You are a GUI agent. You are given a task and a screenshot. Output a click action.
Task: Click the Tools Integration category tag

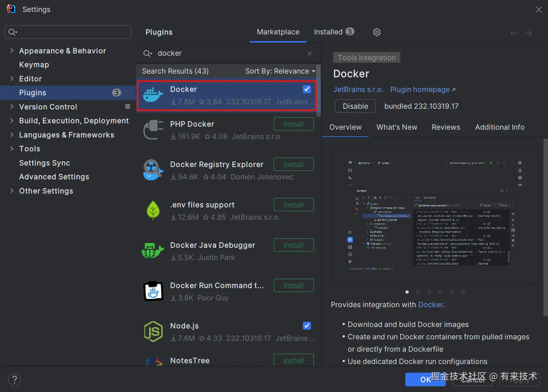point(367,58)
